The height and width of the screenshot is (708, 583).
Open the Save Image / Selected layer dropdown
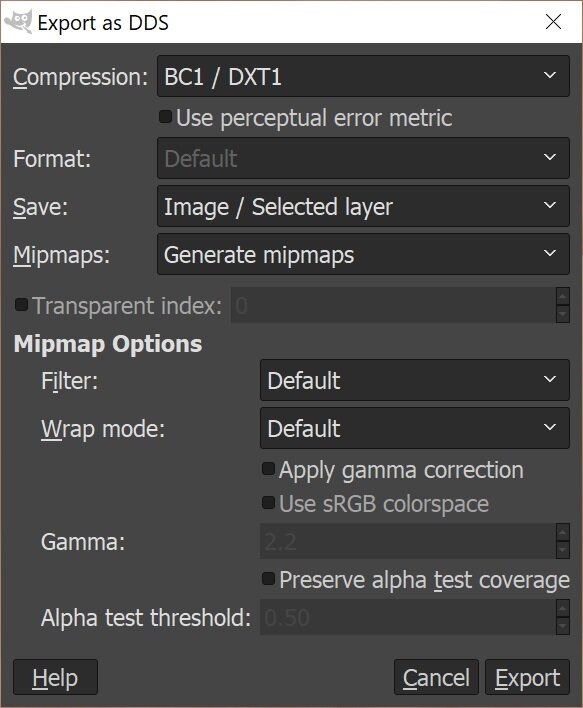coord(363,206)
